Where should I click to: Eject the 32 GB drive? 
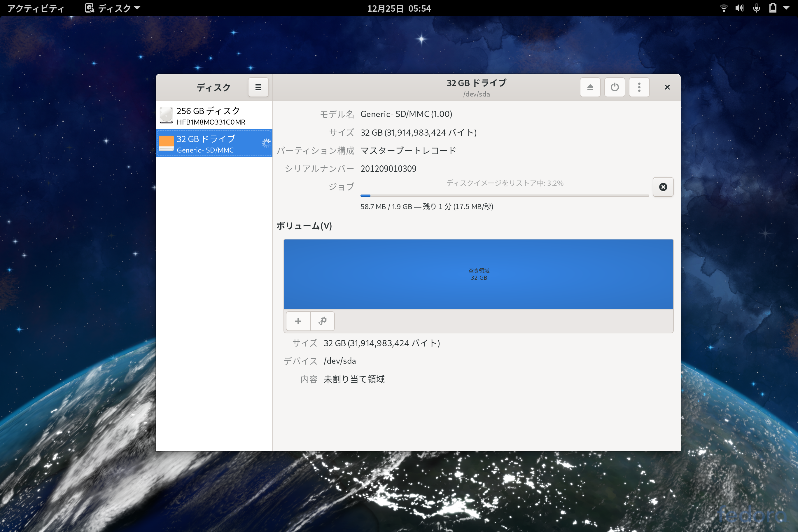[x=590, y=87]
